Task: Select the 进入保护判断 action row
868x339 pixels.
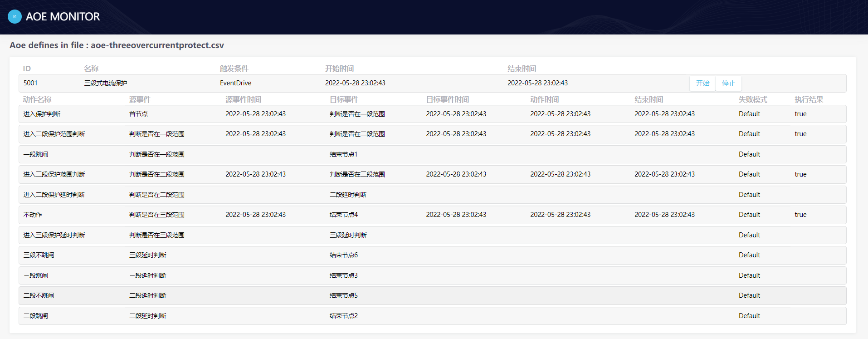Action: tap(432, 114)
